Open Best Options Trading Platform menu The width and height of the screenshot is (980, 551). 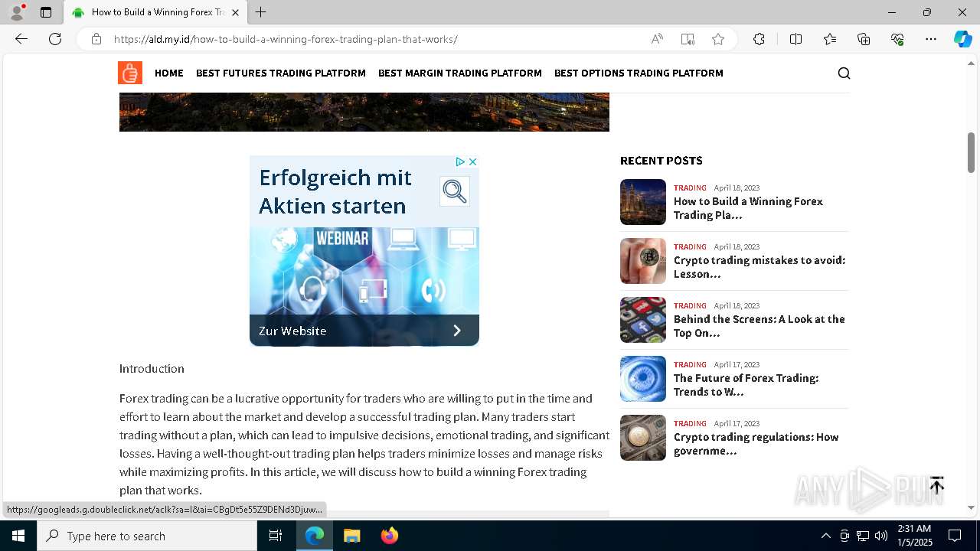tap(639, 73)
